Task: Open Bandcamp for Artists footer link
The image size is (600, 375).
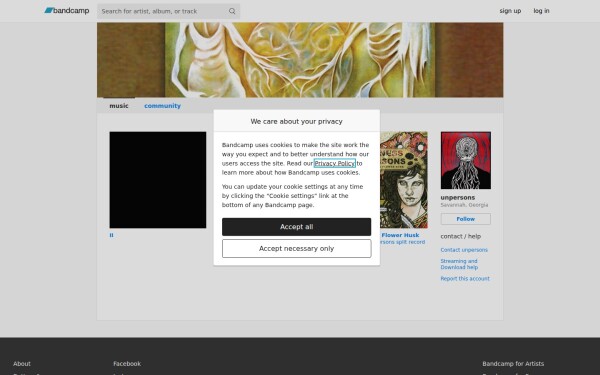Action: tap(513, 364)
